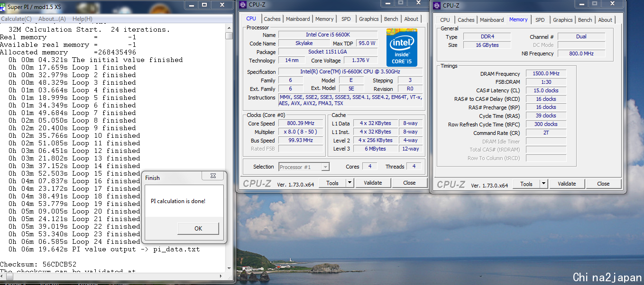
Task: Click the Core Speed value 800.39 MHz
Action: (301, 123)
